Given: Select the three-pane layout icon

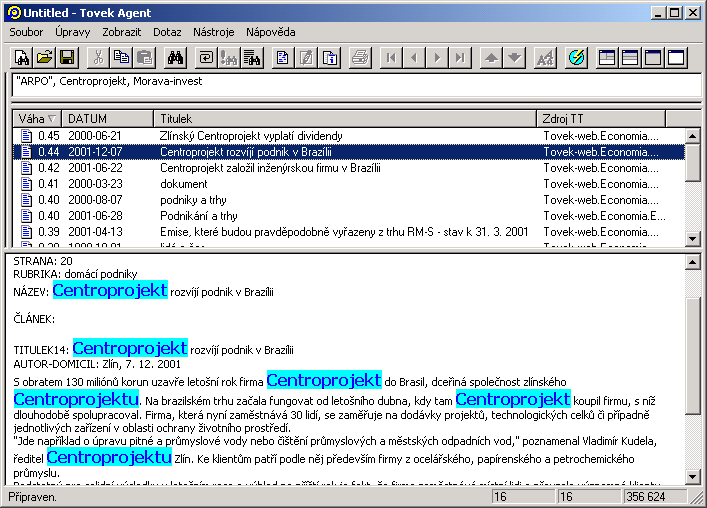Looking at the screenshot, I should (x=607, y=58).
